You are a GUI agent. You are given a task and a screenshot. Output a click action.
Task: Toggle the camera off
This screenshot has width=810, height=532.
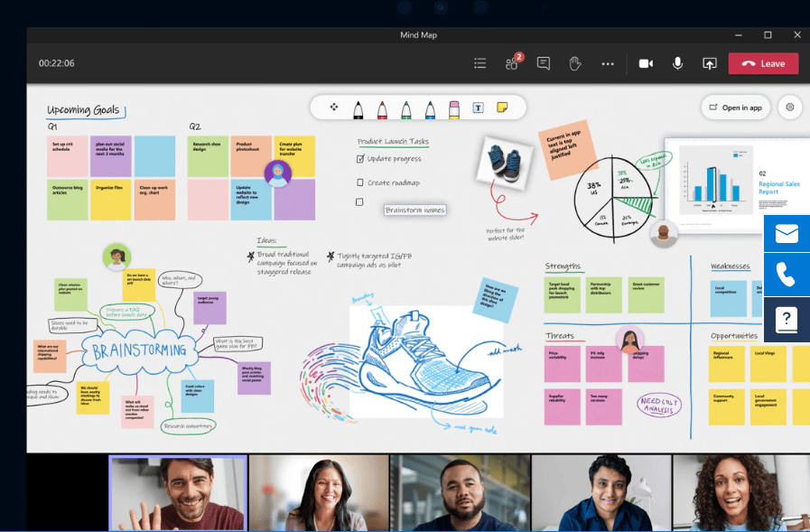click(646, 63)
